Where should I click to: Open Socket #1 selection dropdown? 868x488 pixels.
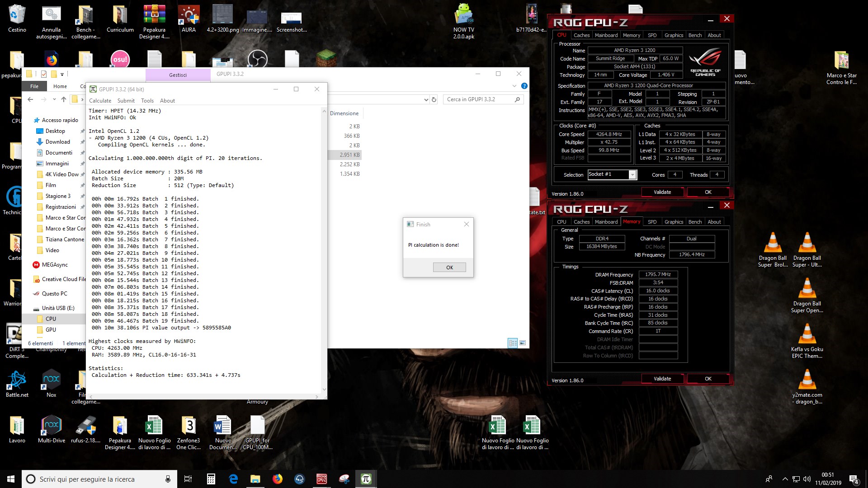632,175
